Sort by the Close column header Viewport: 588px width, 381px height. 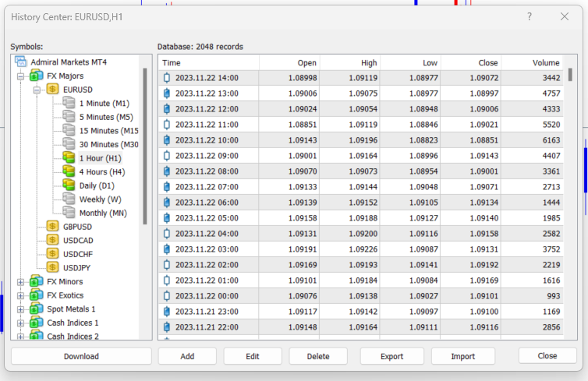point(471,62)
